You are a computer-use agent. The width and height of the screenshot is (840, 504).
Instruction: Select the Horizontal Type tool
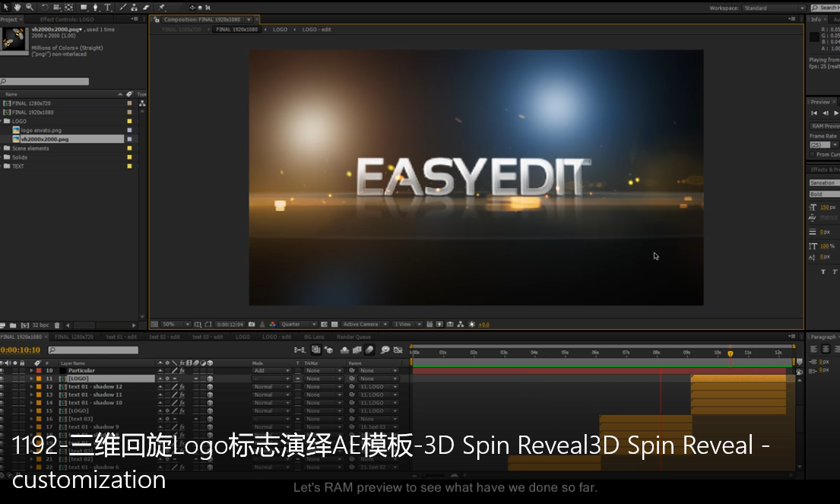[x=108, y=8]
